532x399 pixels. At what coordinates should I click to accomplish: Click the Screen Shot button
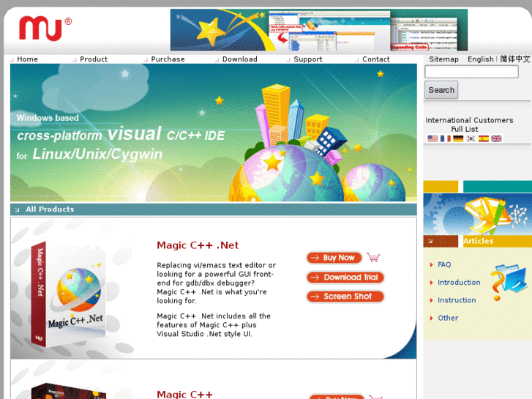(345, 297)
